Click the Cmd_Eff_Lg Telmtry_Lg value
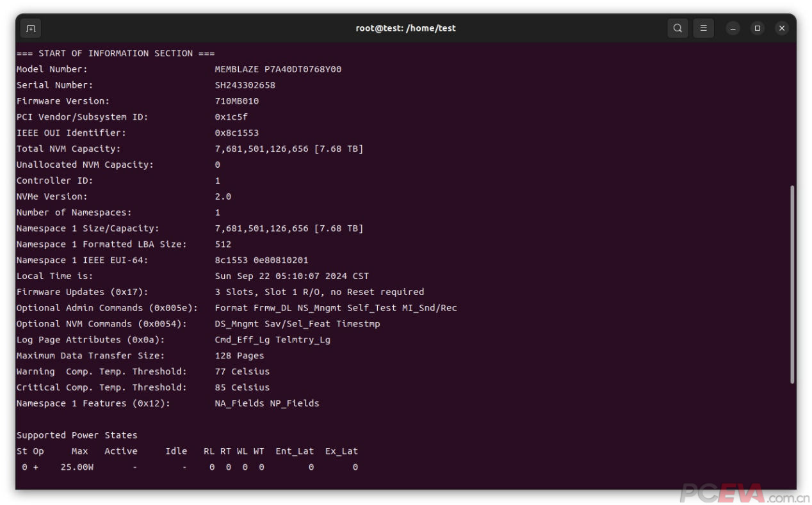 tap(273, 340)
